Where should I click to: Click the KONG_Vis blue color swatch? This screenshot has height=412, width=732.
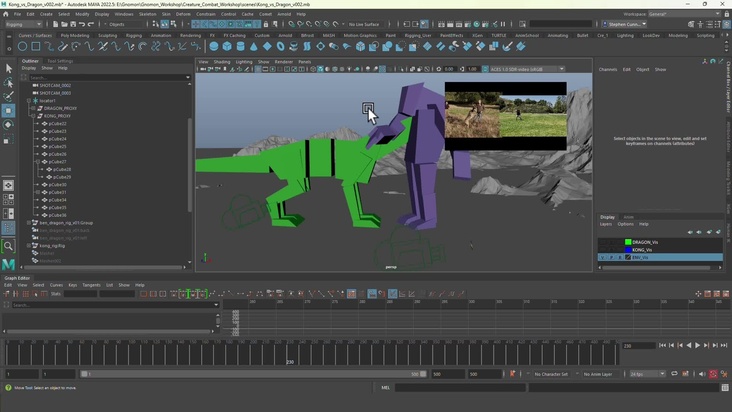tap(628, 250)
